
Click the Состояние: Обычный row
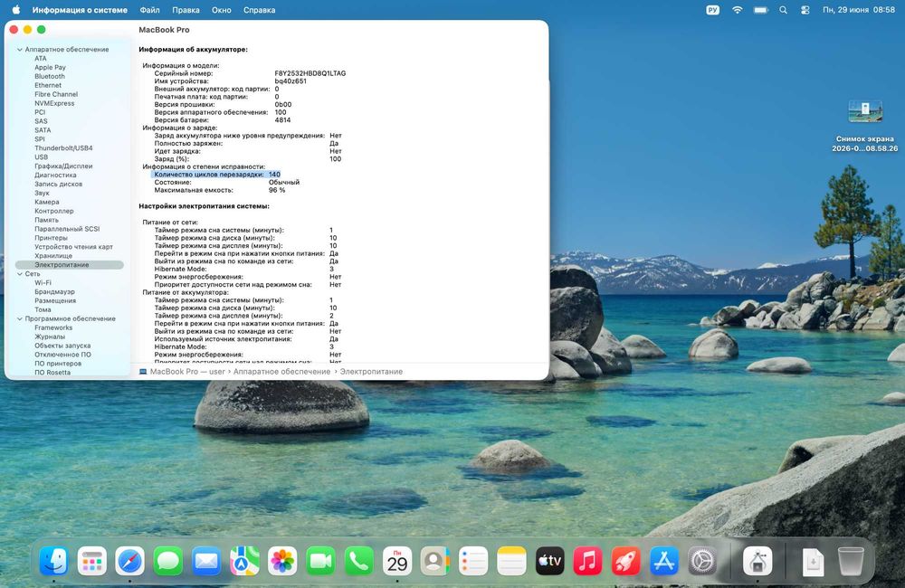(227, 183)
